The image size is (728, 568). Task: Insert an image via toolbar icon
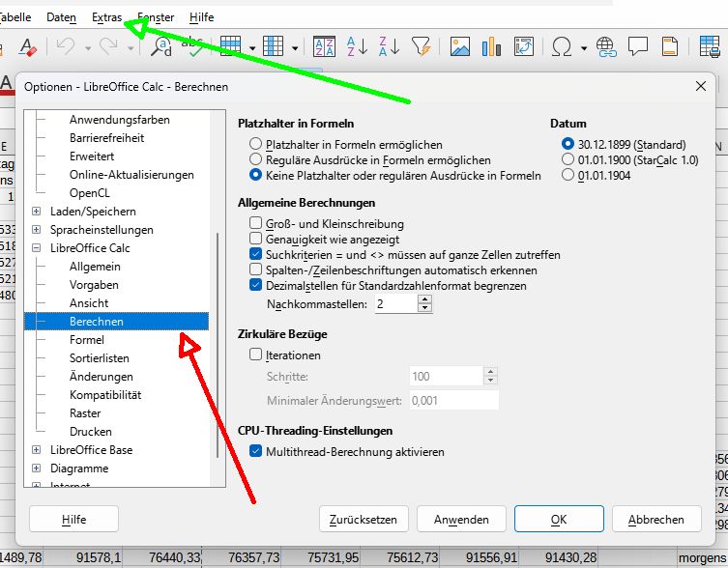point(460,47)
